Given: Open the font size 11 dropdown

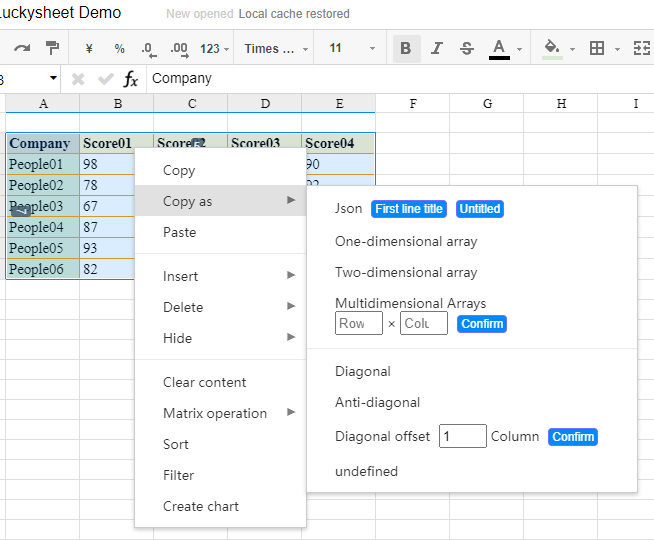Looking at the screenshot, I should [352, 48].
